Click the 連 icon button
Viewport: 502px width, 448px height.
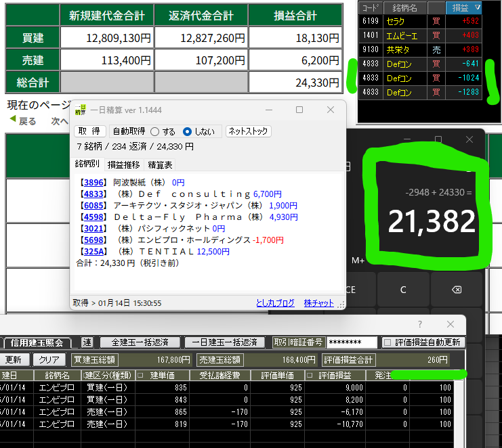click(x=87, y=342)
